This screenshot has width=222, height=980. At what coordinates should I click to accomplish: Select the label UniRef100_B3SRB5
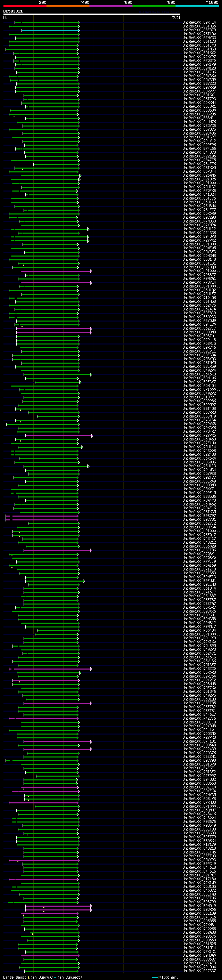199,114
